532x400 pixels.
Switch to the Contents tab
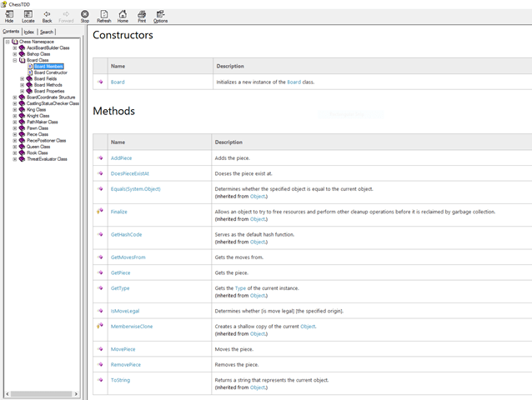pyautogui.click(x=11, y=31)
